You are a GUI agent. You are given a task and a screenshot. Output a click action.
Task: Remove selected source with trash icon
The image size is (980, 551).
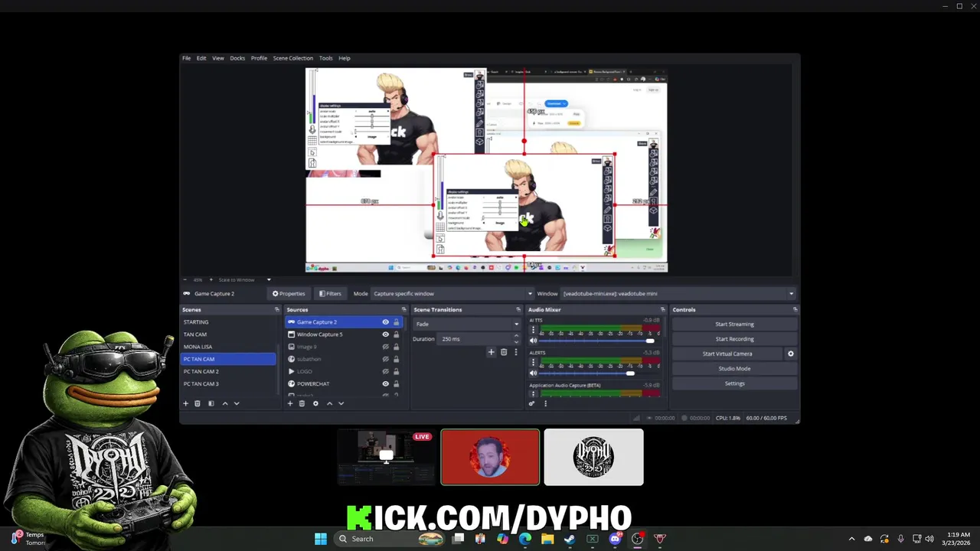pos(302,403)
